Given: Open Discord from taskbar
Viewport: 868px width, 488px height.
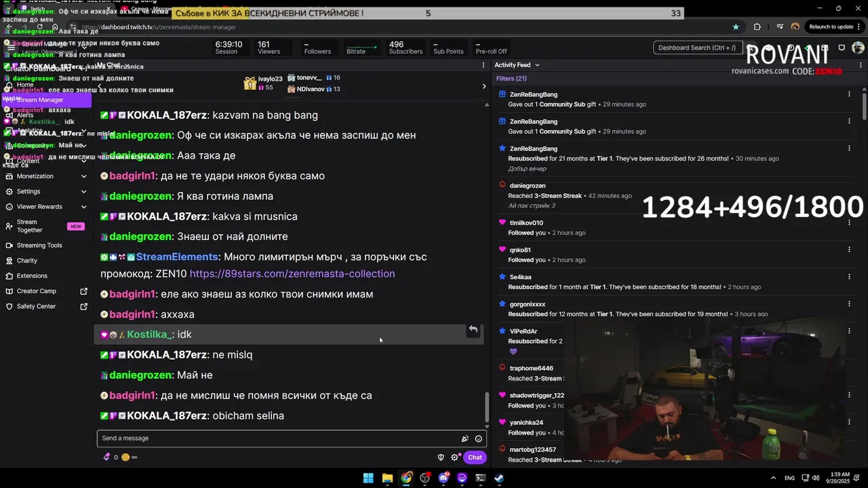Looking at the screenshot, I should (443, 478).
